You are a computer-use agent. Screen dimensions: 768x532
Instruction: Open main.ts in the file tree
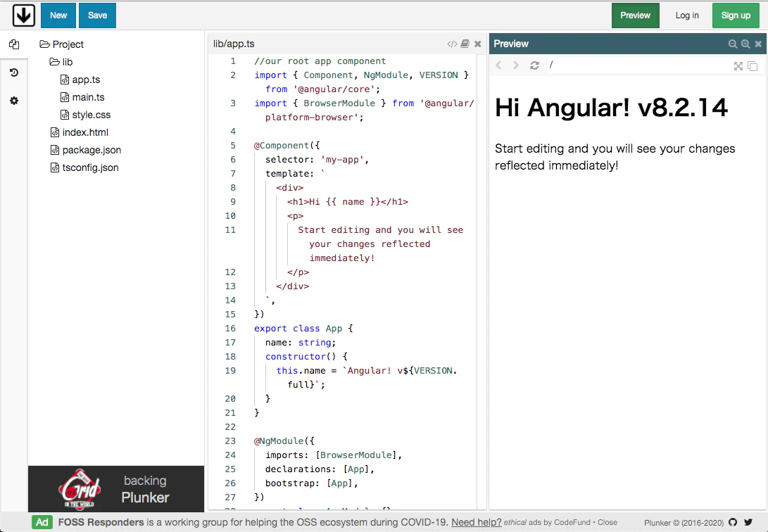pos(82,97)
